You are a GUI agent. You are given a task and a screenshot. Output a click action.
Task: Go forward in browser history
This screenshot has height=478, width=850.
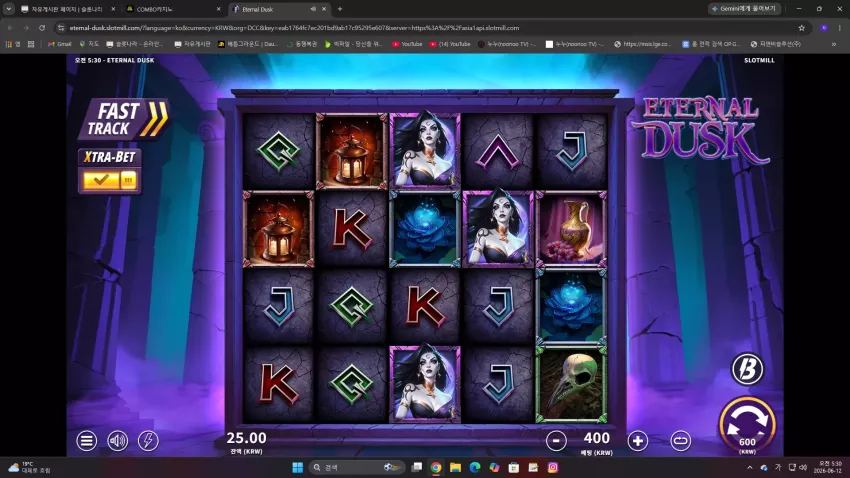click(x=25, y=28)
